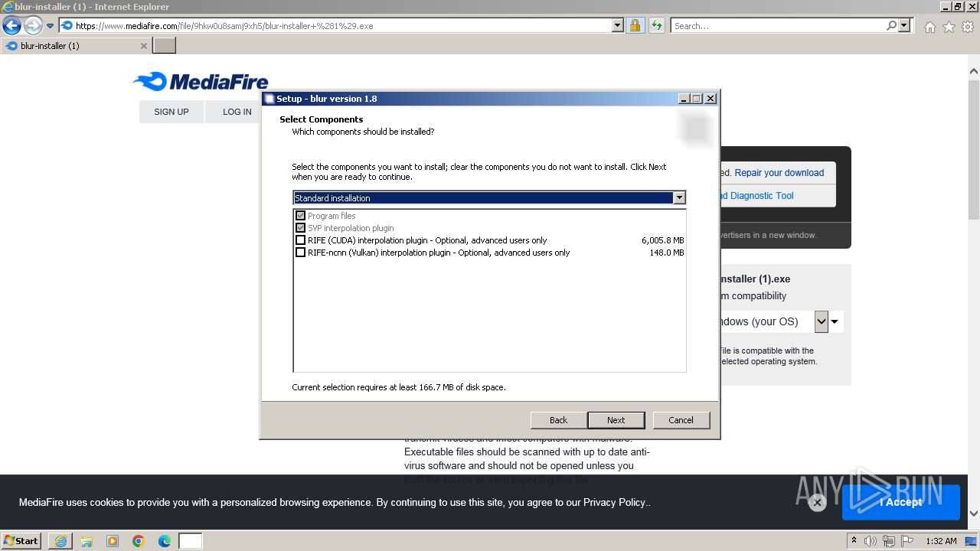980x551 pixels.
Task: Click the search magnifier icon
Action: click(891, 25)
